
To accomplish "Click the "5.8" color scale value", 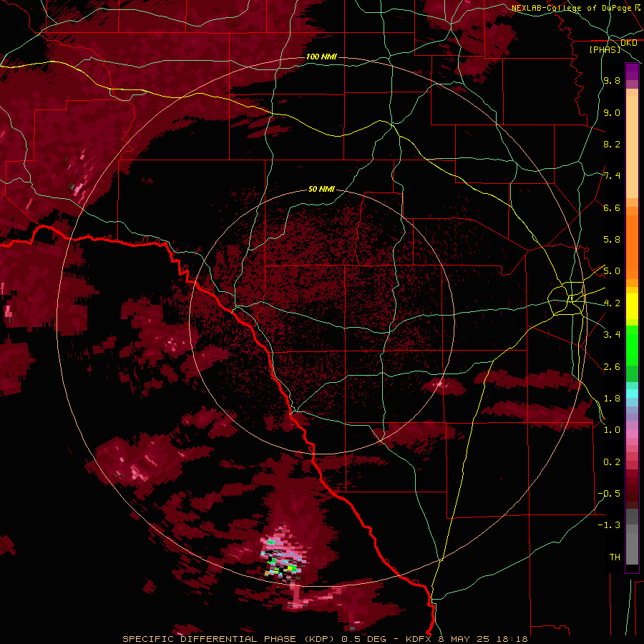I will 612,240.
